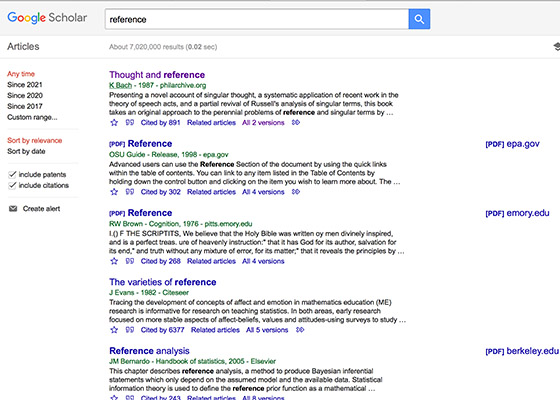Open Custom range date filter

[x=32, y=117]
